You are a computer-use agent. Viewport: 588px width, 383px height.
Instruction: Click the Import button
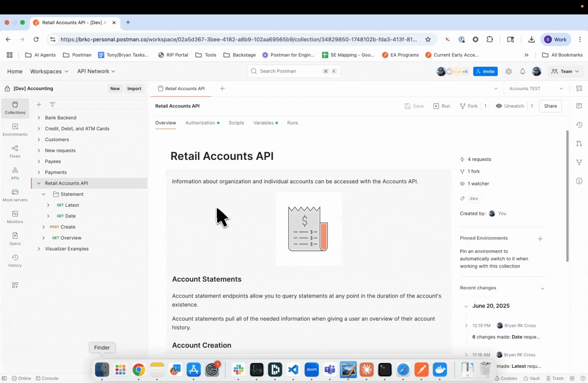[x=134, y=89]
